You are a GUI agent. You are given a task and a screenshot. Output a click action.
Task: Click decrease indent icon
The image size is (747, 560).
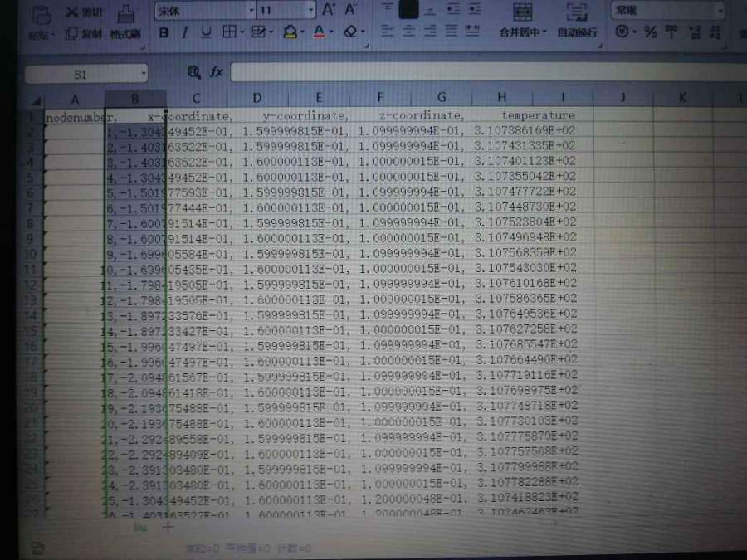pyautogui.click(x=452, y=9)
